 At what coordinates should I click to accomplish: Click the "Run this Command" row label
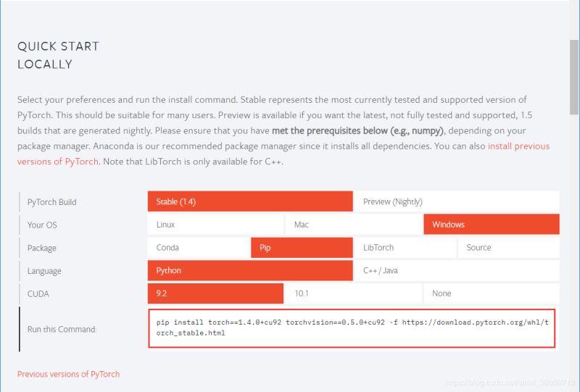[x=62, y=329]
